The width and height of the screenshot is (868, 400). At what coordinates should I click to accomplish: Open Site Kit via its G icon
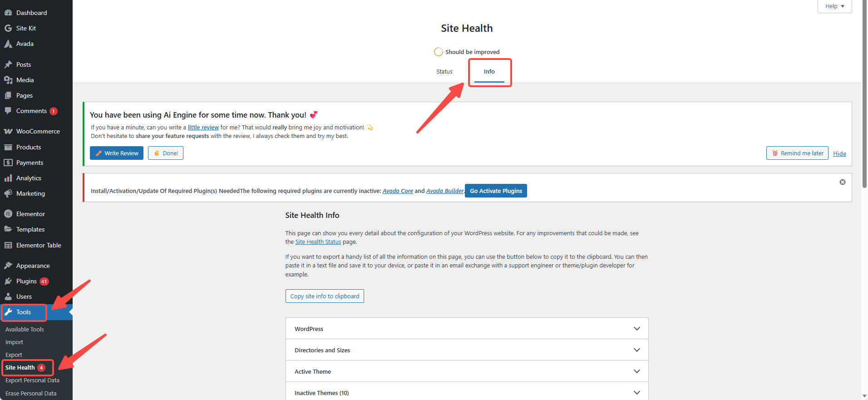tap(8, 28)
